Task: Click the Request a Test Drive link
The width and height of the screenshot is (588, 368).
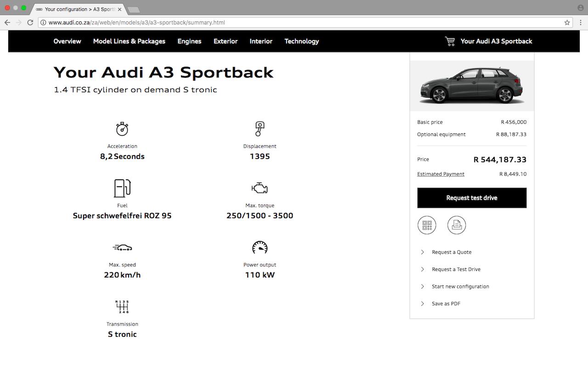Action: tap(456, 270)
